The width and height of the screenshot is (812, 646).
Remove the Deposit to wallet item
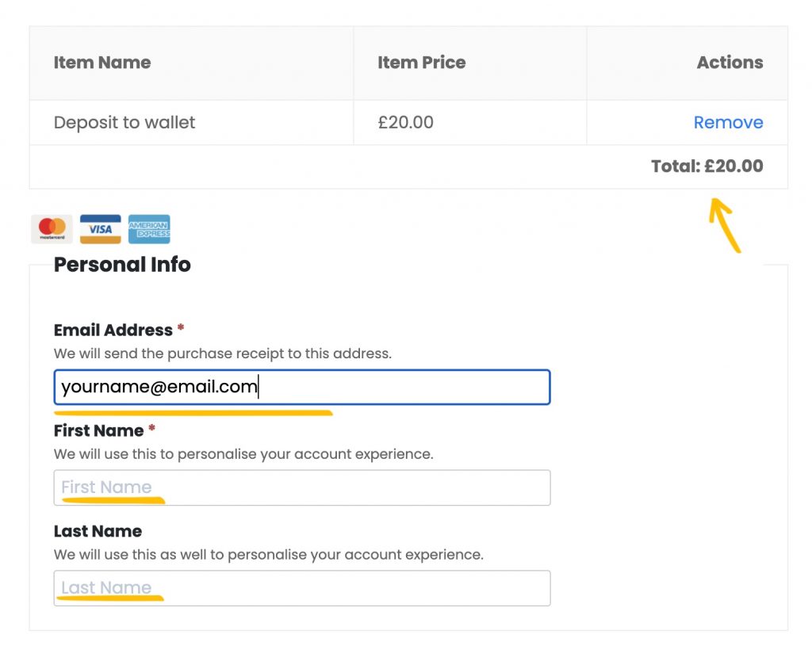click(x=728, y=122)
